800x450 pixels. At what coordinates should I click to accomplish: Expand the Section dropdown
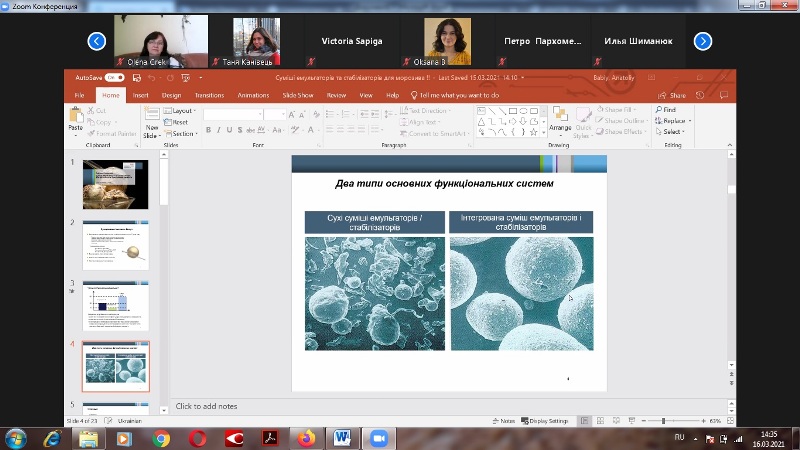183,133
